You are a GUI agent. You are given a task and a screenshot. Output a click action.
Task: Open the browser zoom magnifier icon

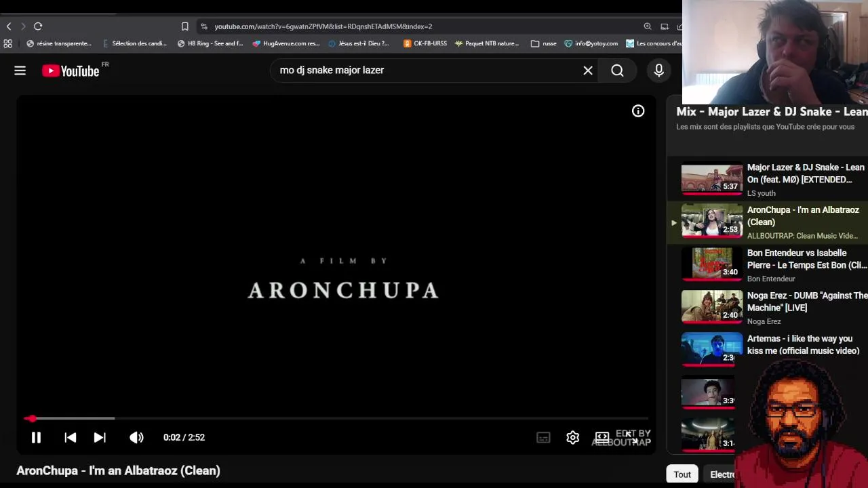tap(648, 26)
